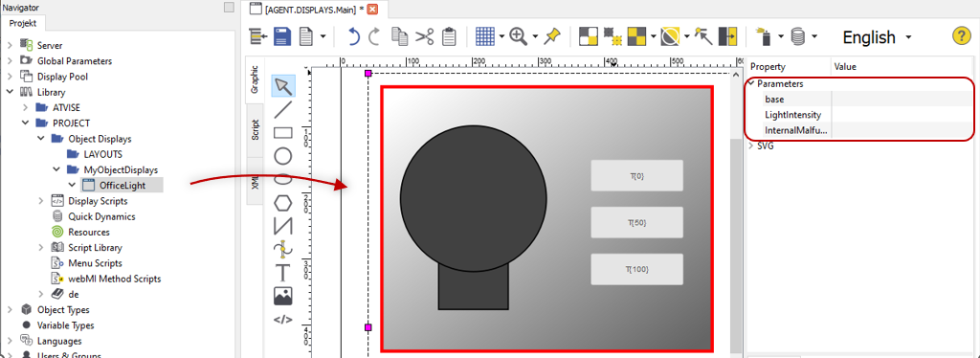Expand the ATVISE folder

point(26,107)
